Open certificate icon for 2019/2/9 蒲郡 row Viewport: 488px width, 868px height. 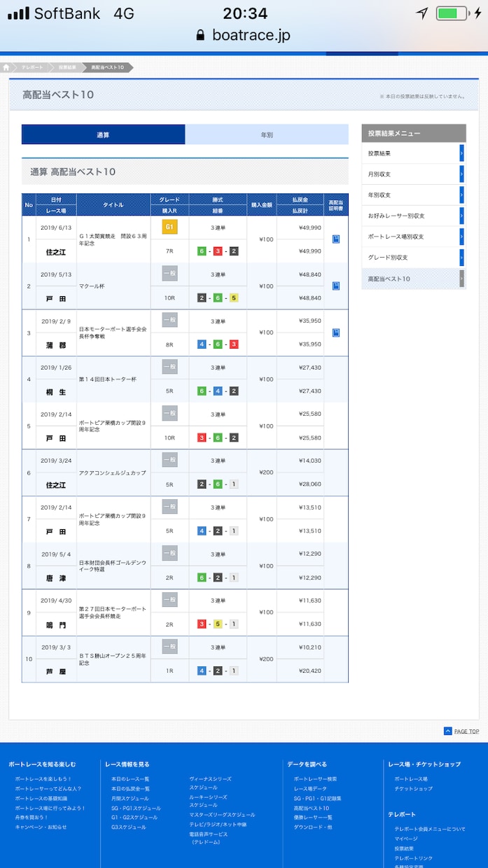tap(336, 332)
